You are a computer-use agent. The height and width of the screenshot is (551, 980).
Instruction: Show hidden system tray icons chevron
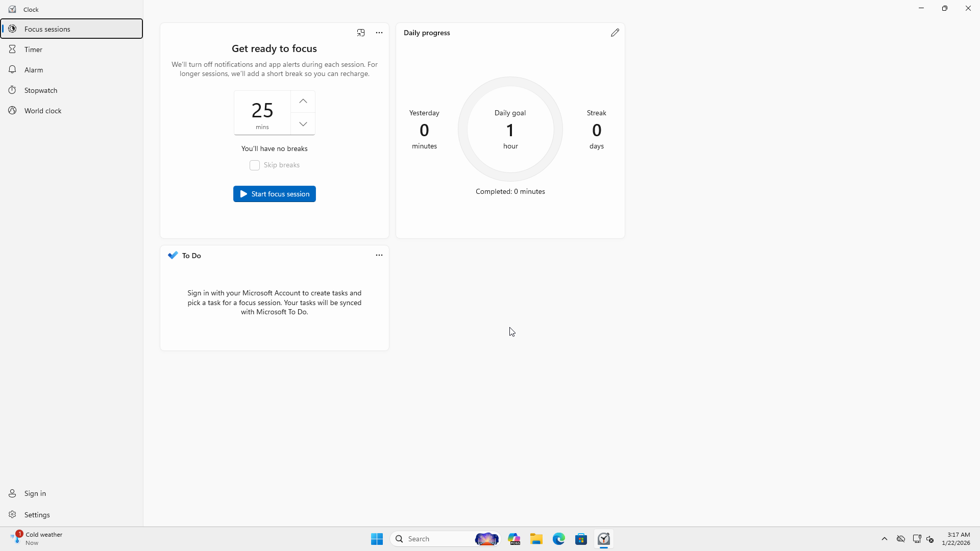(x=885, y=539)
